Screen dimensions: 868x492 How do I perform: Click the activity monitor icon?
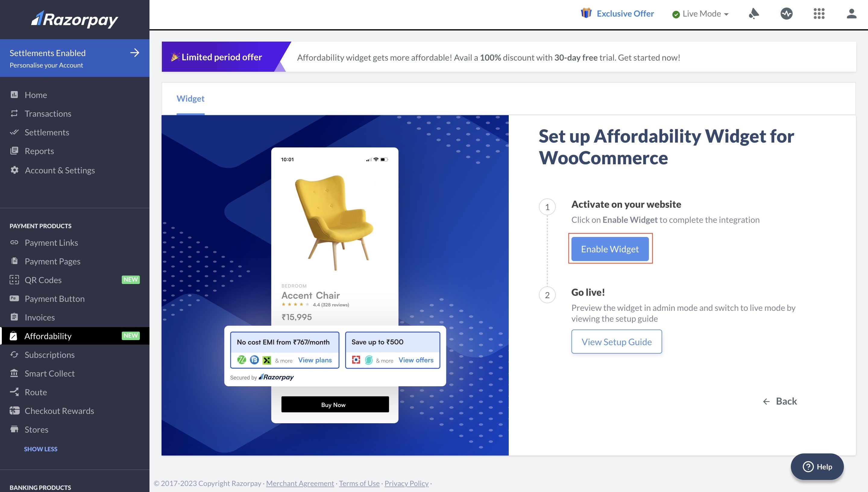[787, 14]
